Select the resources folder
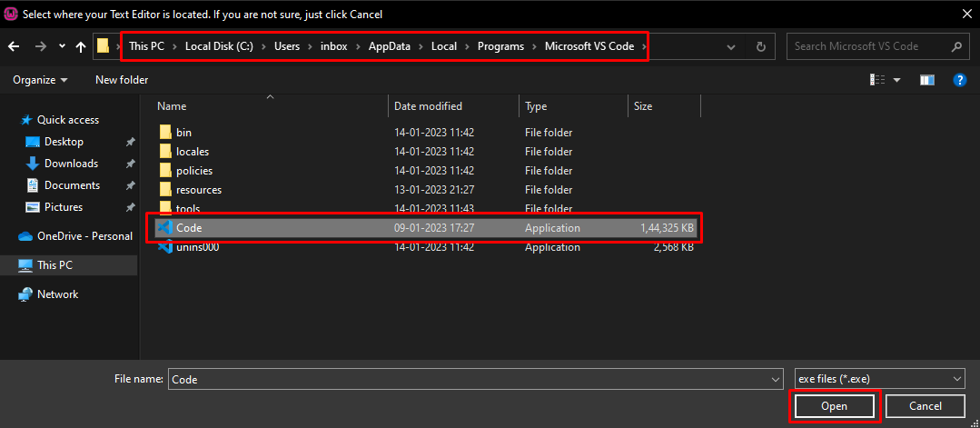The height and width of the screenshot is (428, 980). tap(199, 190)
